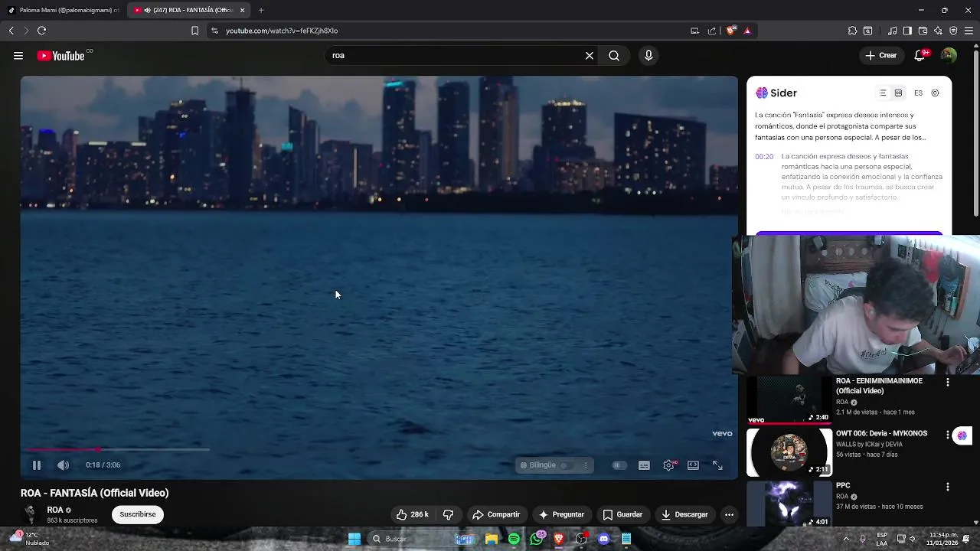Open a new browser tab
Viewport: 980px width, 551px height.
[261, 10]
